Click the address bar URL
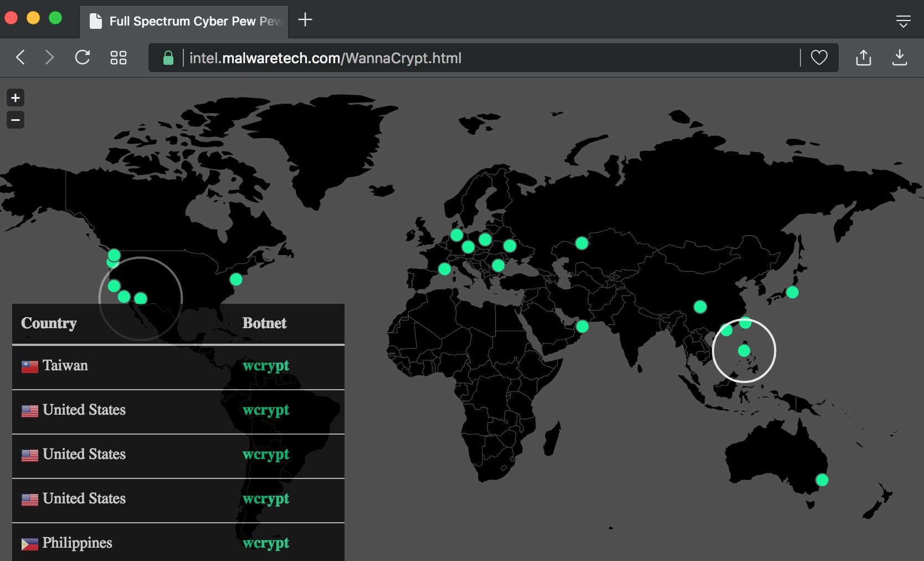Screen dimensions: 924x561 (325, 58)
